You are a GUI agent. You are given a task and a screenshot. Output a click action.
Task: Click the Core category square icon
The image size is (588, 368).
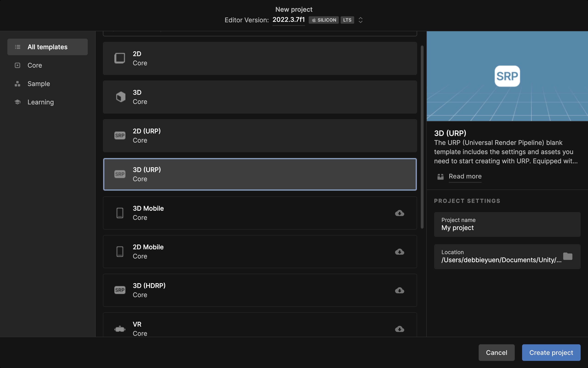click(17, 65)
